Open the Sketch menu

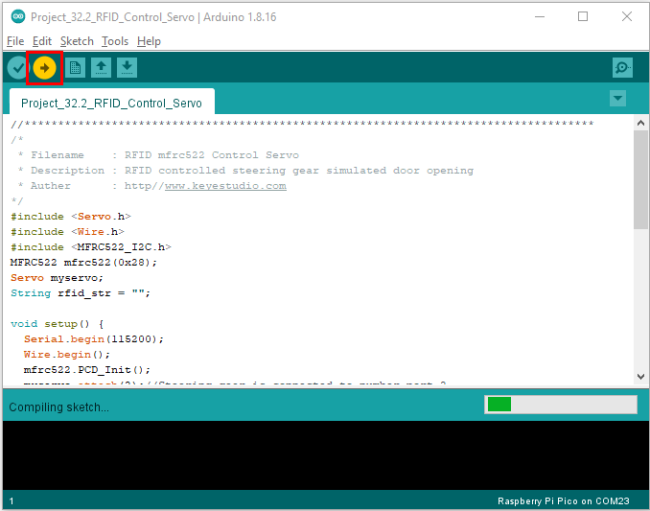coord(77,41)
